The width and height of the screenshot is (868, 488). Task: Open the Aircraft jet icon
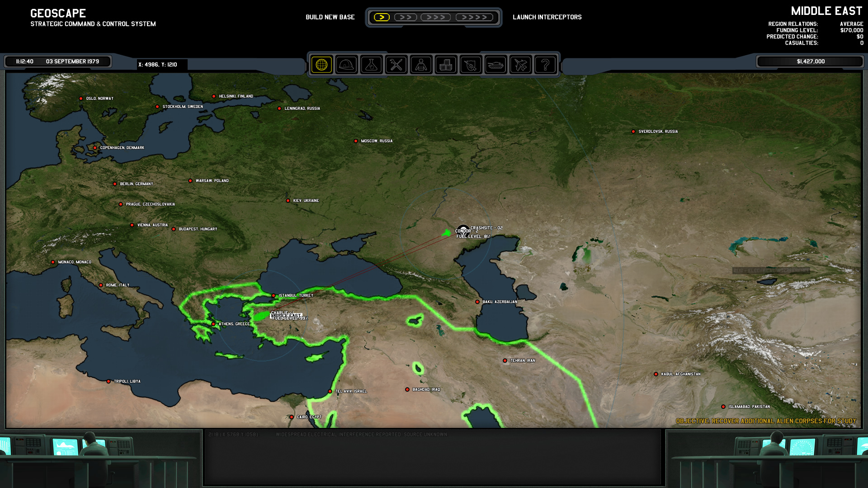520,65
